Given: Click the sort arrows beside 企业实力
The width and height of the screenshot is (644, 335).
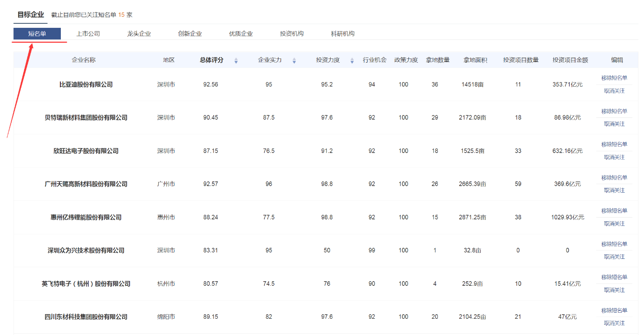Looking at the screenshot, I should [294, 60].
